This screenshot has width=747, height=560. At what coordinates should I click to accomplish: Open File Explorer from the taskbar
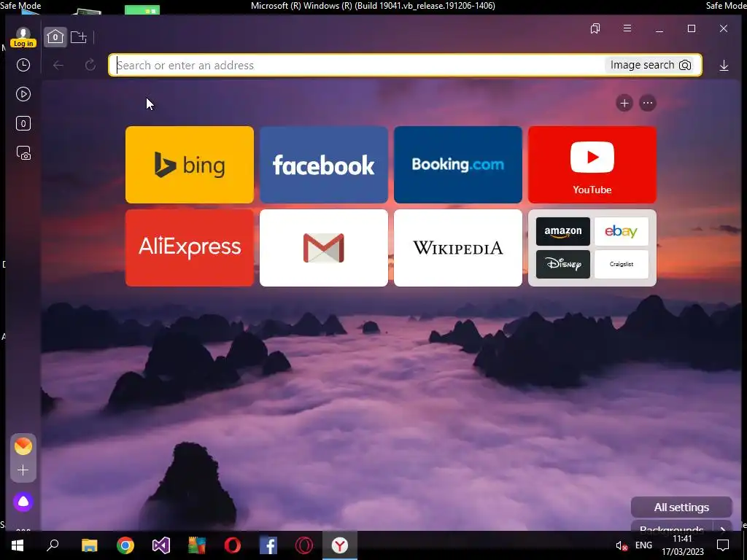coord(89,545)
